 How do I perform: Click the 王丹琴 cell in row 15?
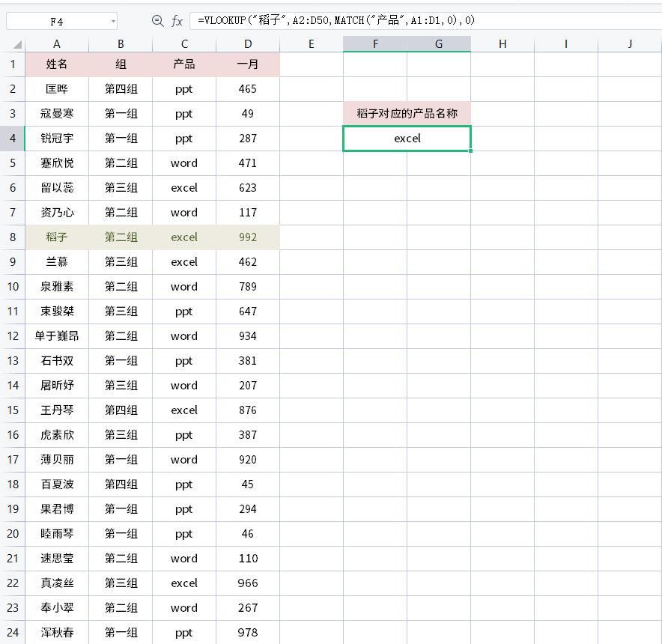56,410
